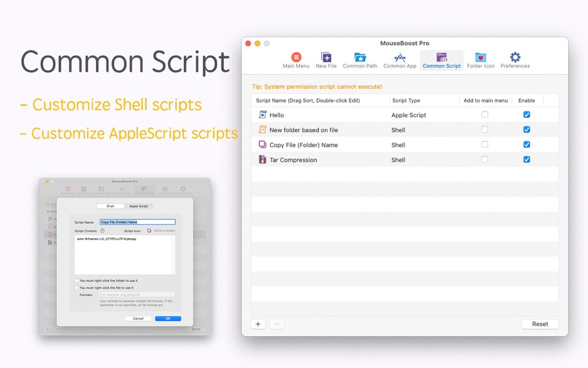This screenshot has height=368, width=588.
Task: Open the Main Menu toolbar icon
Action: point(296,57)
